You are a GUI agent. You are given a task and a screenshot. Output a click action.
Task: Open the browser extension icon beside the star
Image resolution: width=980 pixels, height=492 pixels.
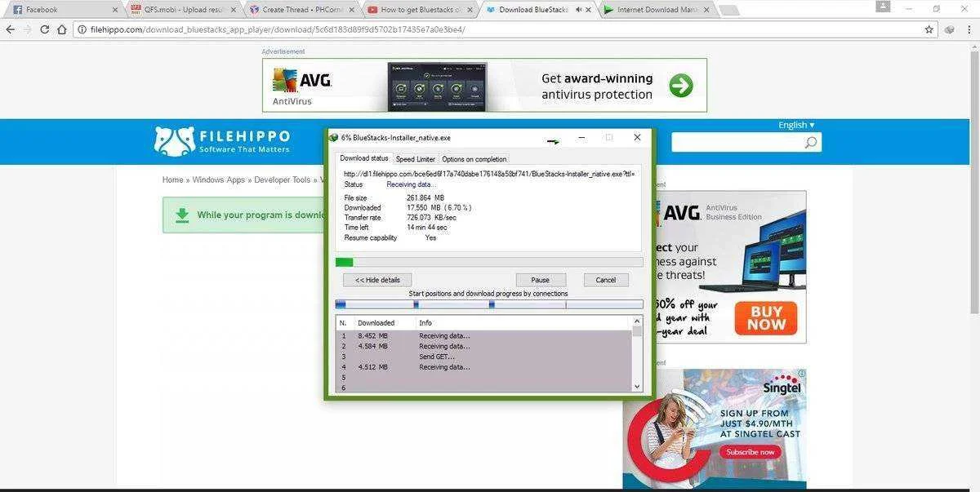point(949,29)
